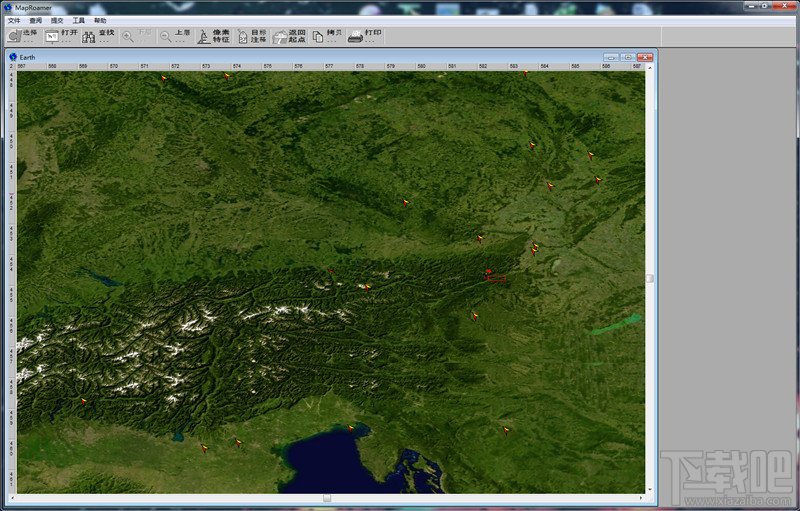The image size is (800, 511).
Task: Click the 打开 (Open) toolbar icon
Action: coord(52,36)
